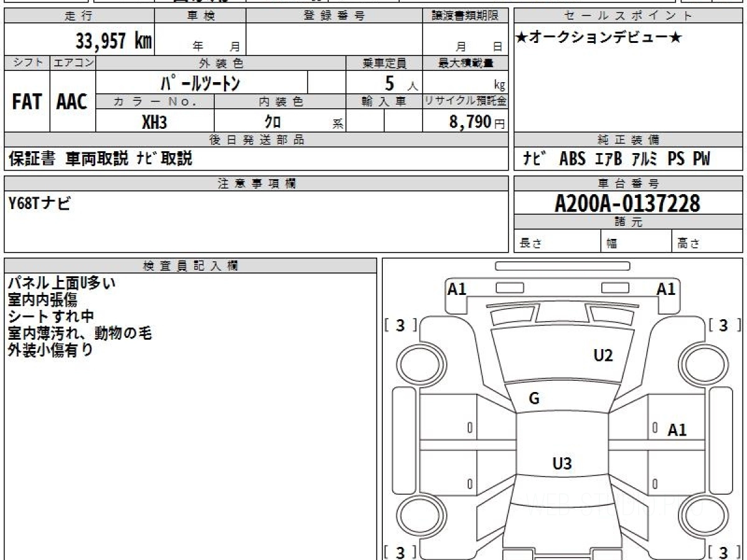Screen dimensions: 747x560
Task: Click the 長さ dimension label
Action: tap(530, 244)
